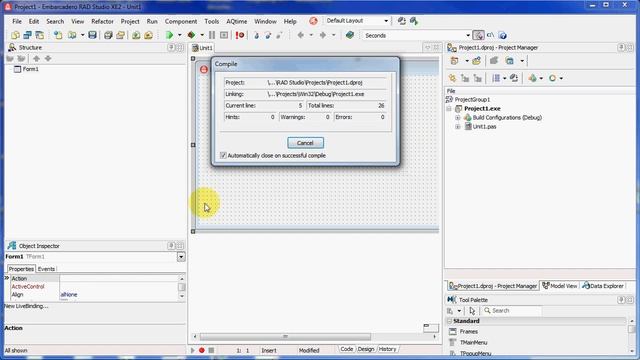Click the macro stop square in status bar
The image size is (640, 360).
(x=211, y=350)
